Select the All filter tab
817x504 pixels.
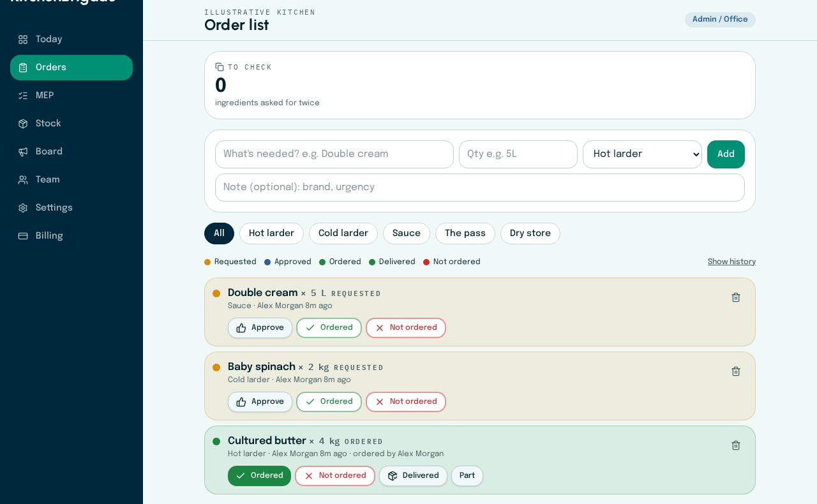(x=219, y=233)
